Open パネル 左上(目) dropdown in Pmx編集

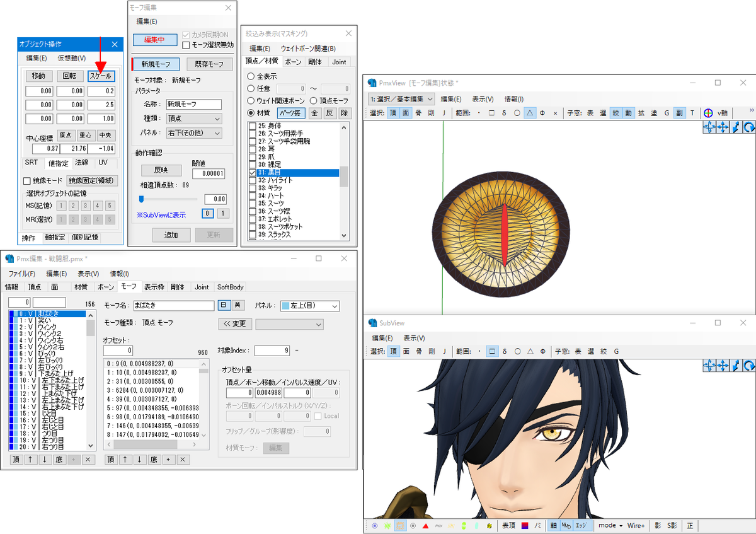[x=309, y=306]
